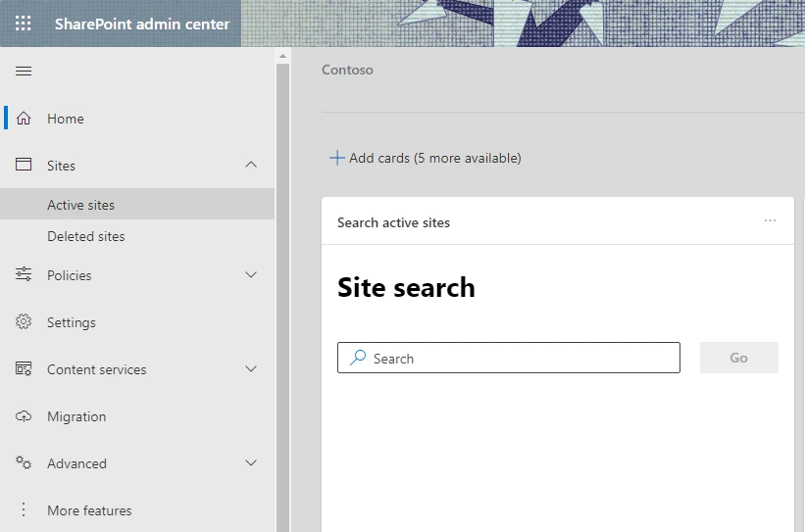Click the More features dots icon
The height and width of the screenshot is (532, 805).
(24, 509)
